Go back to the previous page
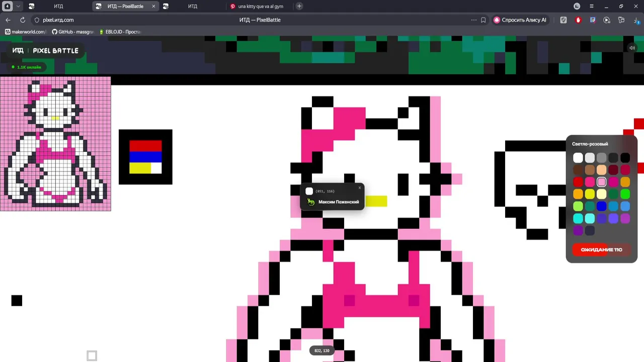The width and height of the screenshot is (644, 362). coord(8,20)
